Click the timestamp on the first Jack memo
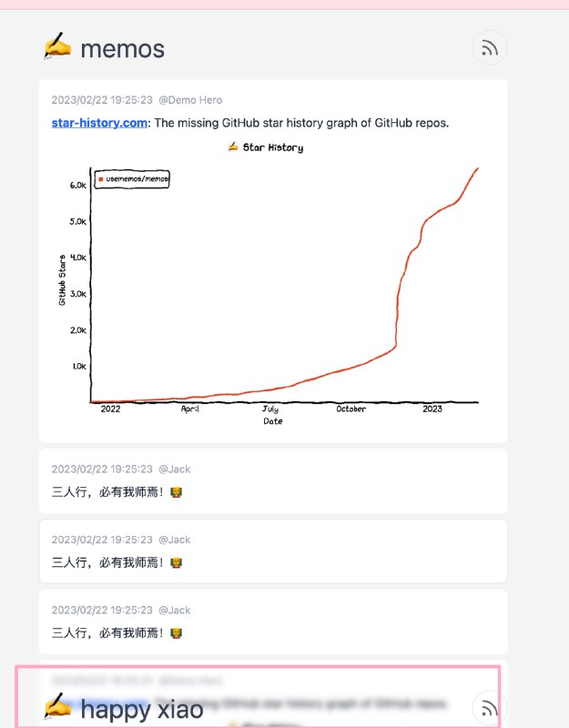The width and height of the screenshot is (569, 728). coord(102,470)
